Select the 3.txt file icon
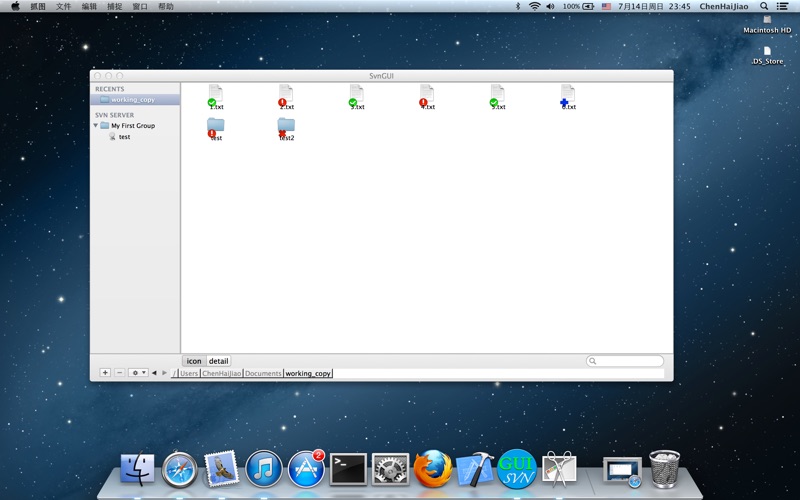Viewport: 800px width, 500px height. [x=357, y=96]
